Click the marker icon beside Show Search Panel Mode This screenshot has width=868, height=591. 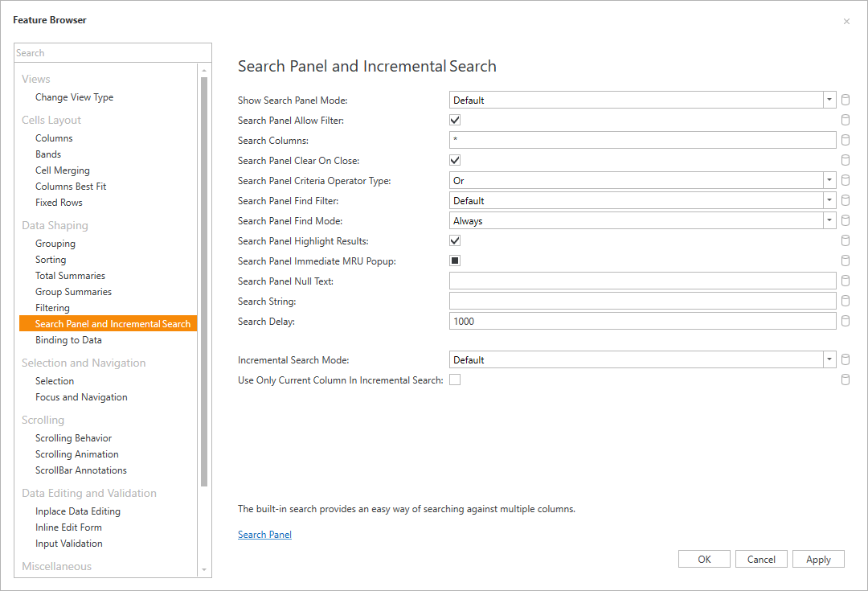click(845, 101)
